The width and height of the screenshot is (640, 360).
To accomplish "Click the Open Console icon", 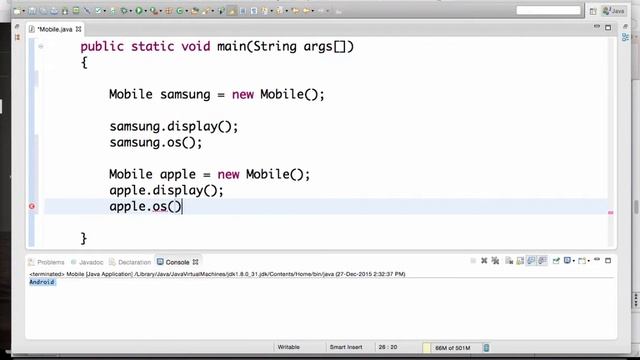I will pyautogui.click(x=582, y=260).
